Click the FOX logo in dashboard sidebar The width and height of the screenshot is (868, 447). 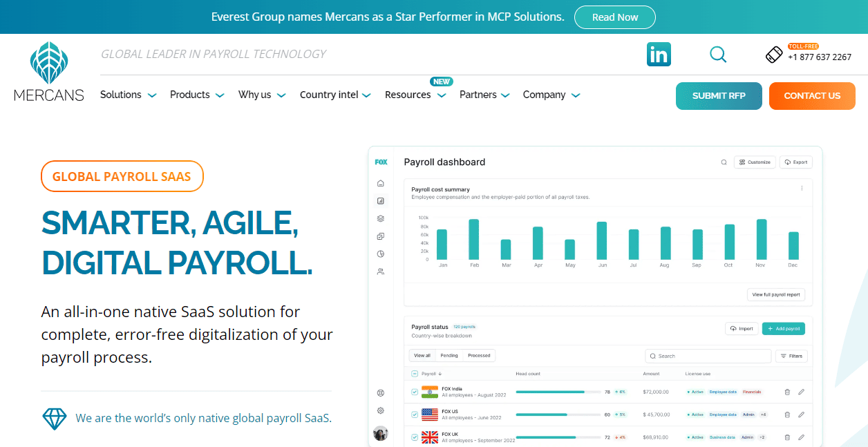click(x=381, y=162)
